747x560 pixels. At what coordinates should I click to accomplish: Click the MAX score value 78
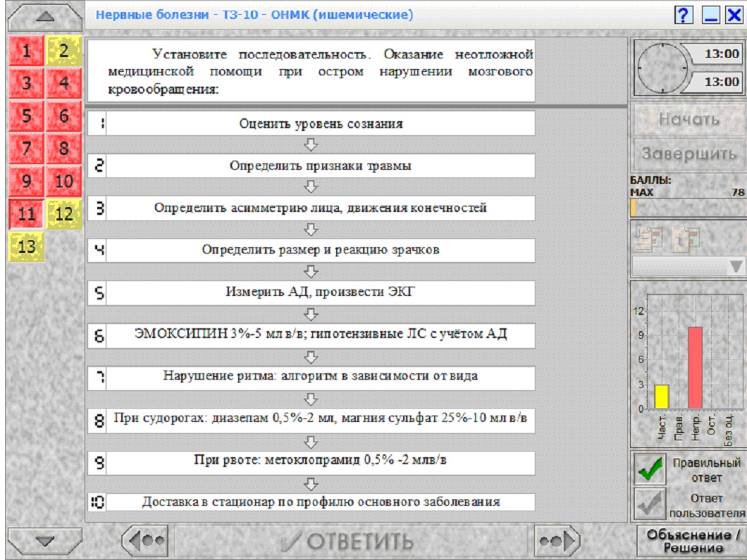click(738, 192)
